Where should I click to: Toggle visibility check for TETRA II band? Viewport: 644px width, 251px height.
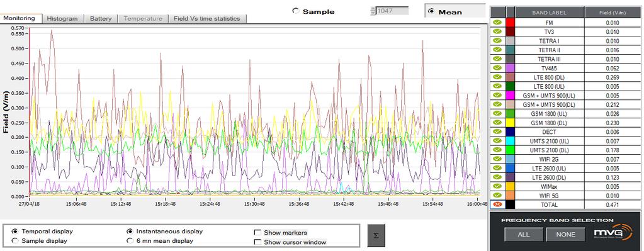pyautogui.click(x=497, y=50)
